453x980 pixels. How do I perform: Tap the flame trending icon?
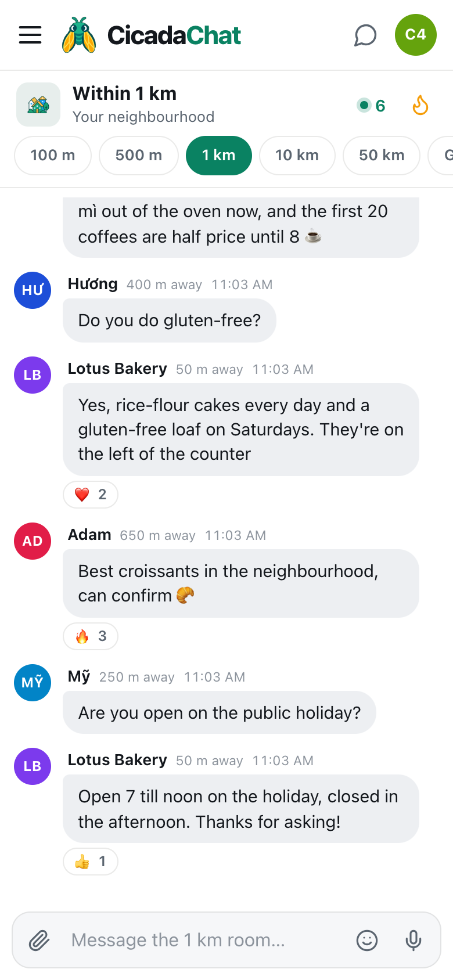[x=420, y=105]
